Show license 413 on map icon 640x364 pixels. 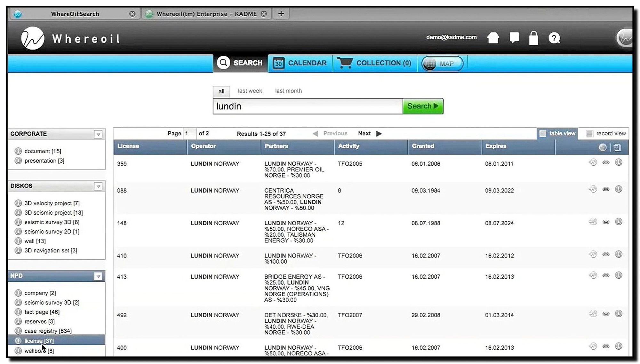(x=593, y=275)
